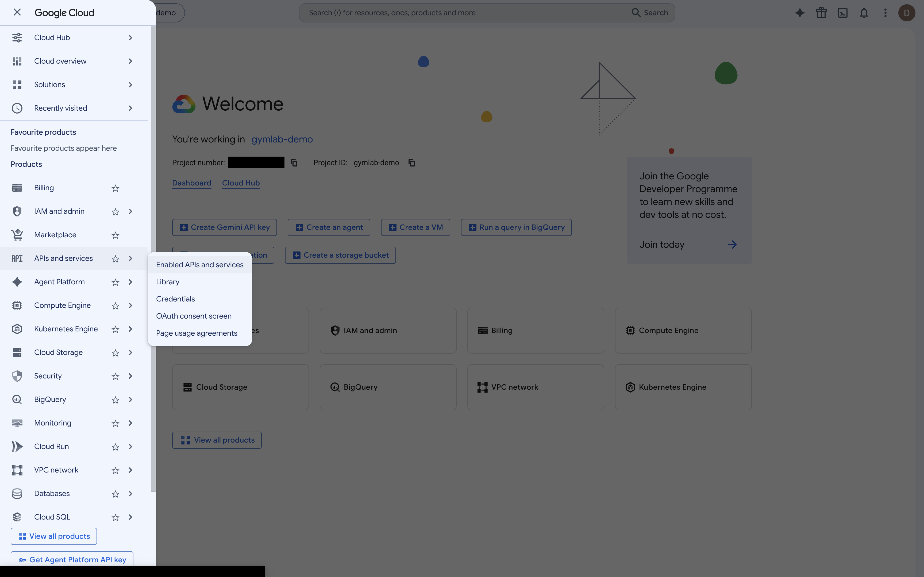Open user account avatar D
Viewport: 924px width, 577px height.
[x=906, y=13]
